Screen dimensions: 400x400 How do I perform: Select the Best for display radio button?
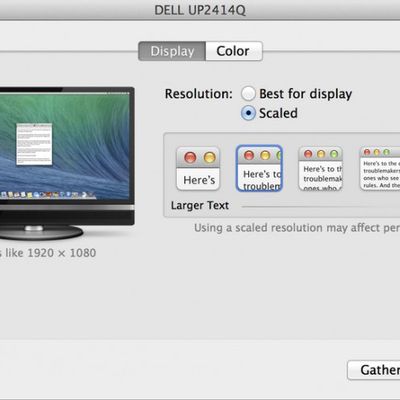(248, 94)
